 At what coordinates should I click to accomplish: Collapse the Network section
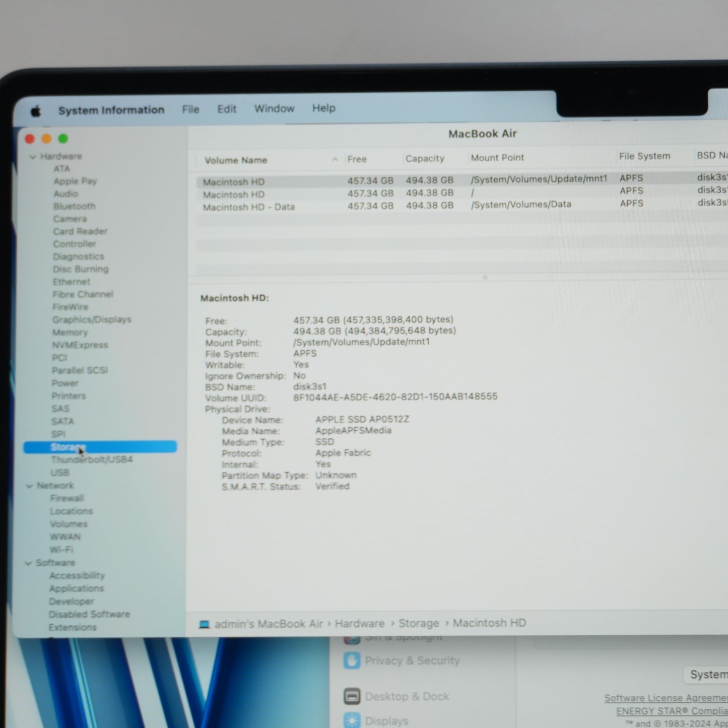pos(29,486)
